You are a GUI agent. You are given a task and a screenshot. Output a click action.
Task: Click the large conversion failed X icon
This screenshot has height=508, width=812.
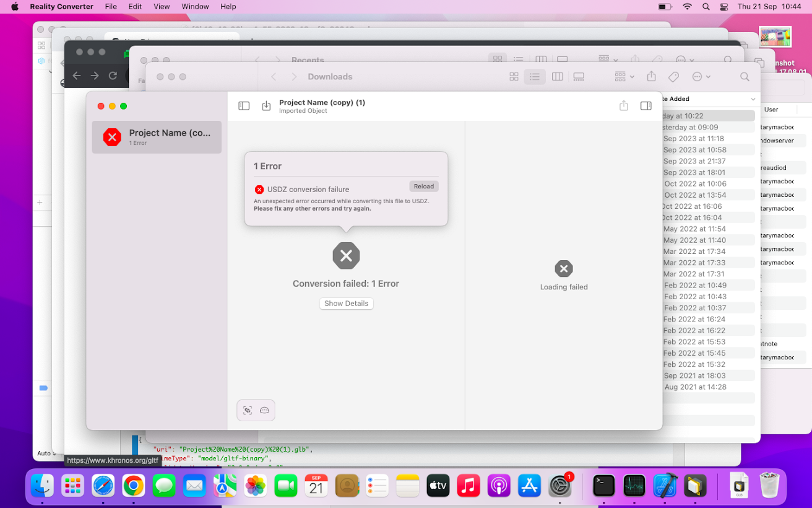point(346,255)
